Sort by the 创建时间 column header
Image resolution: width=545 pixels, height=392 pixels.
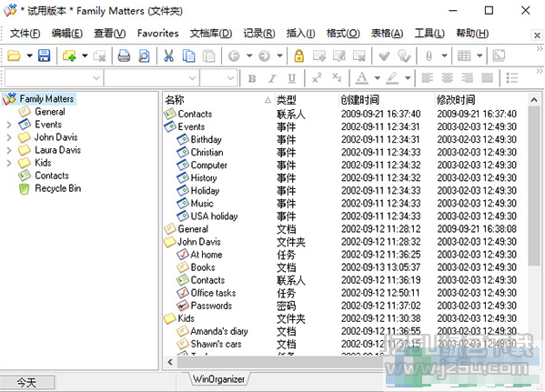386,100
